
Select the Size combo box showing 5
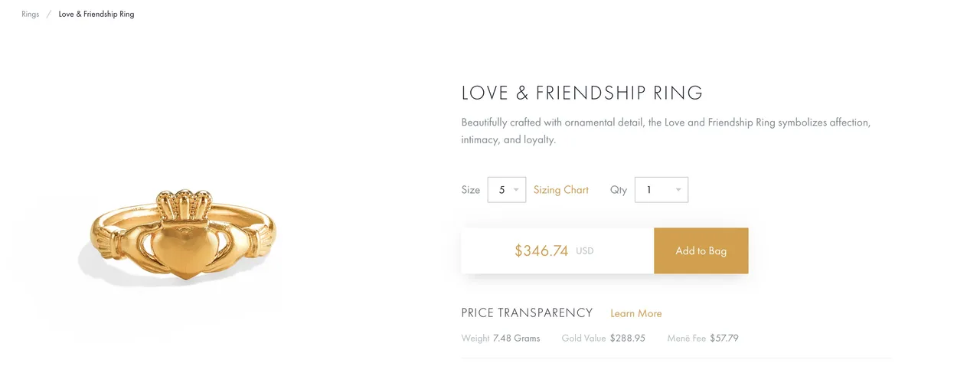tap(507, 190)
